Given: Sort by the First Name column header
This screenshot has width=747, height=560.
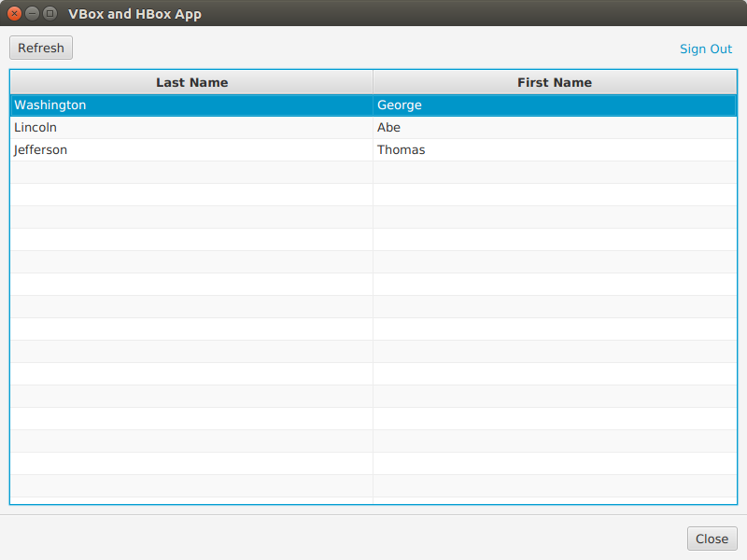Looking at the screenshot, I should click(x=555, y=83).
